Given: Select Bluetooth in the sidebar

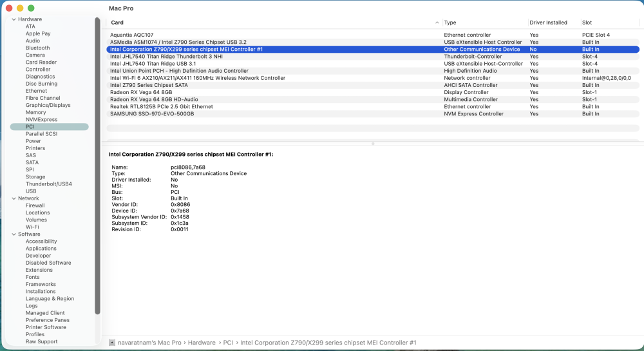Looking at the screenshot, I should 38,48.
